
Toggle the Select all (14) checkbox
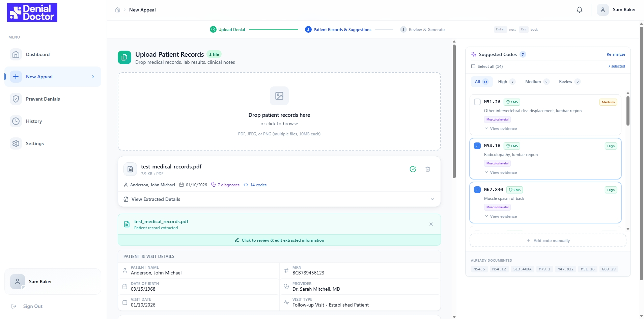(473, 66)
